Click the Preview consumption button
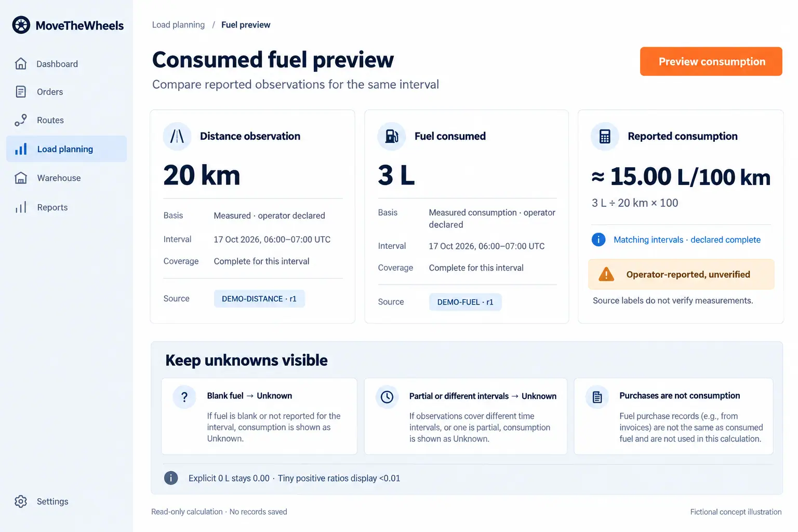 tap(711, 61)
